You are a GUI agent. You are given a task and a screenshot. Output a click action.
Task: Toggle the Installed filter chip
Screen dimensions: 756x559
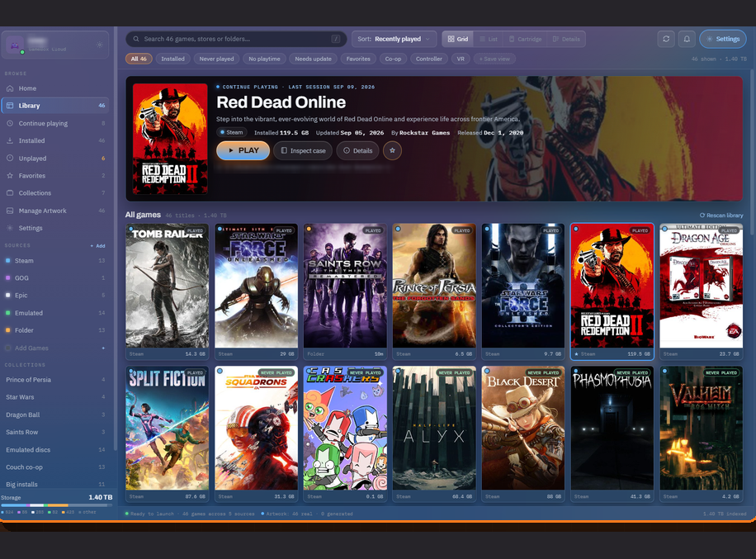(x=172, y=59)
